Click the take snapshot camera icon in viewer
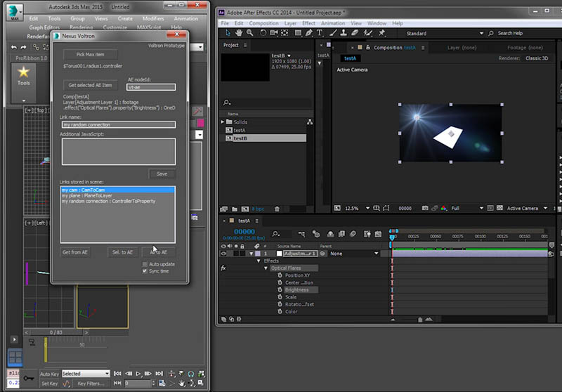The image size is (562, 392). pyautogui.click(x=425, y=208)
